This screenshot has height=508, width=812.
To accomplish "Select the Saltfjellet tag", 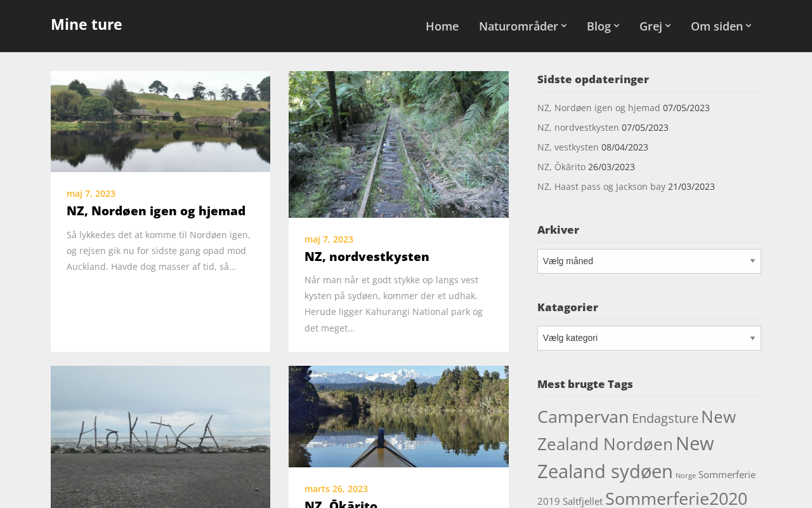I will pos(582,502).
